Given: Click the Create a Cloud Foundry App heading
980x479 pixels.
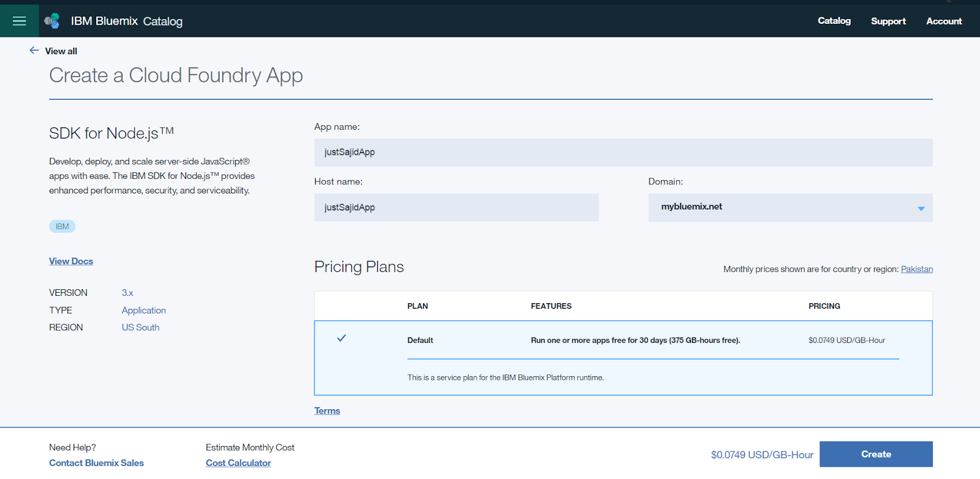Looking at the screenshot, I should pyautogui.click(x=176, y=75).
